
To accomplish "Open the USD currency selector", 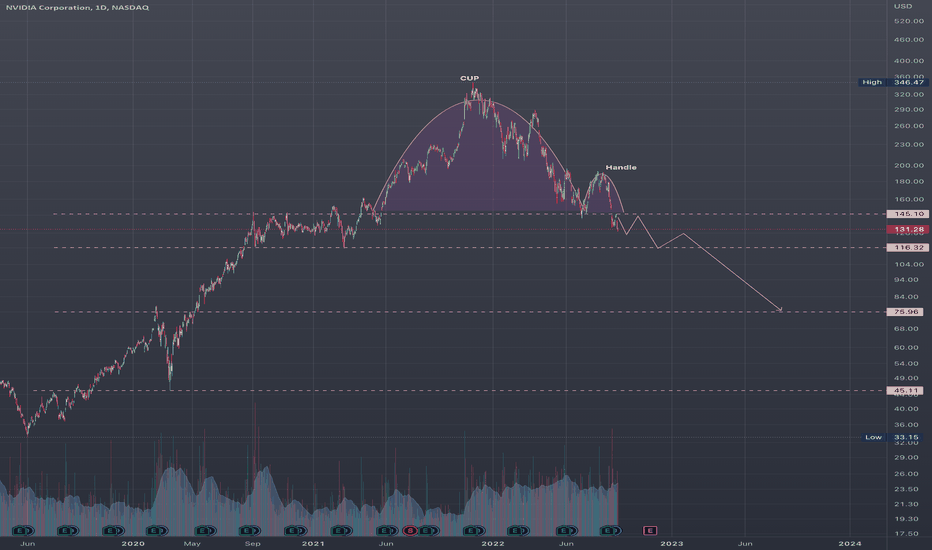I will [902, 6].
